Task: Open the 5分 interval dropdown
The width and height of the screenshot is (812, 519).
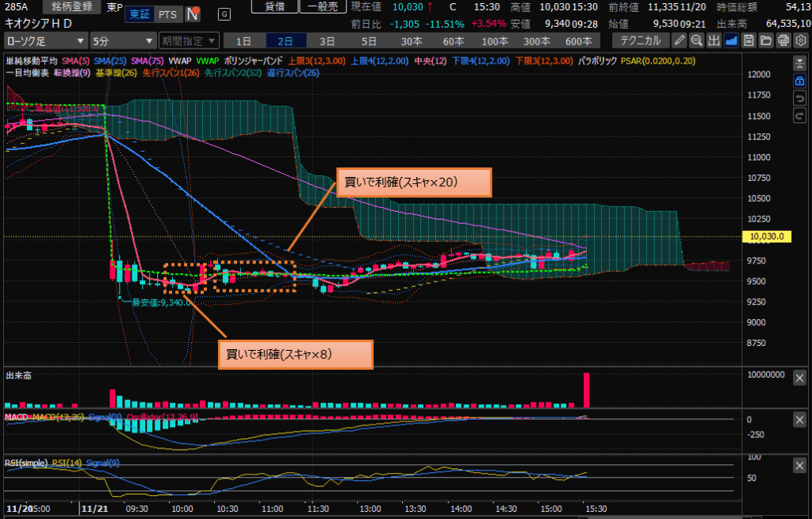Action: (122, 40)
